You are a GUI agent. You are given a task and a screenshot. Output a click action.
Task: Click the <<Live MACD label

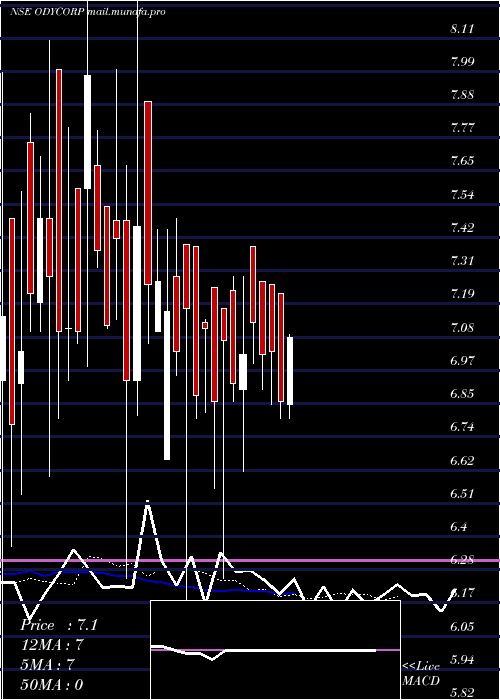pos(421,673)
